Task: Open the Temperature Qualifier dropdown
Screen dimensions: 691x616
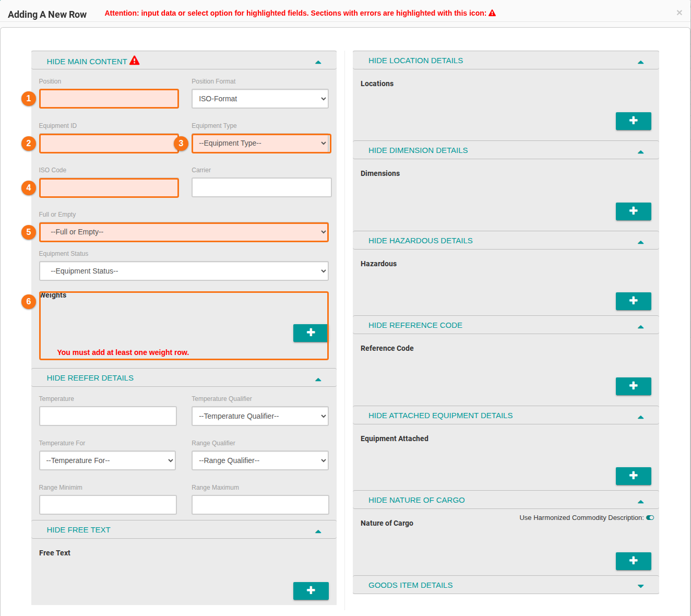Action: coord(260,416)
